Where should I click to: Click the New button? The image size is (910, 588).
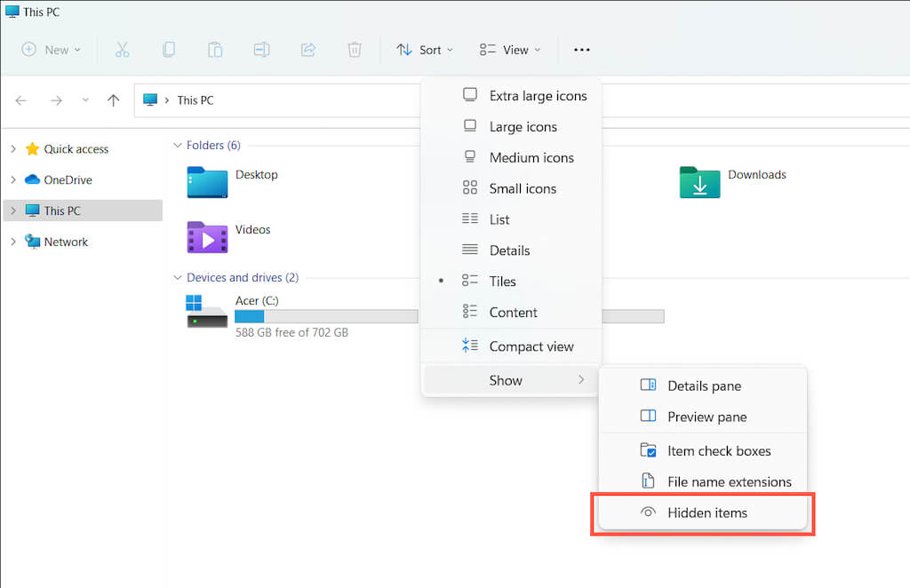[51, 50]
